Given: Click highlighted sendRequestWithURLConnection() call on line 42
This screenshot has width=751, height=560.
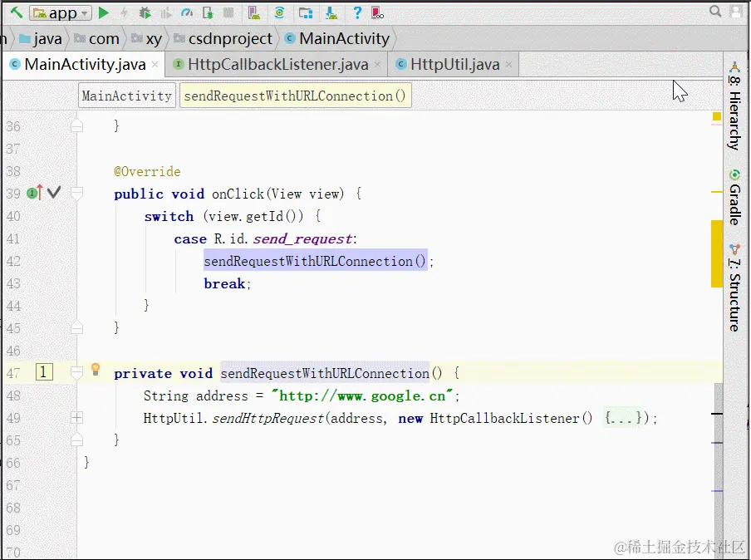Looking at the screenshot, I should tap(315, 261).
